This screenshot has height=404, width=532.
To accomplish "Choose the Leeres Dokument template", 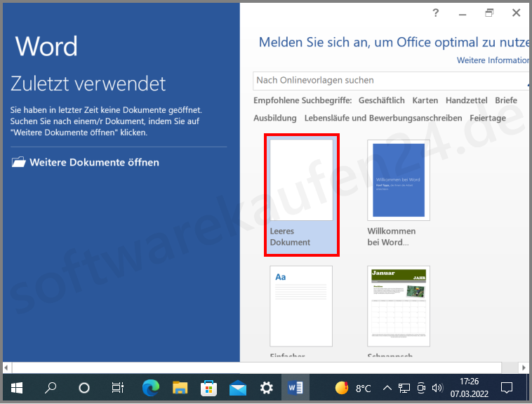I will (302, 194).
